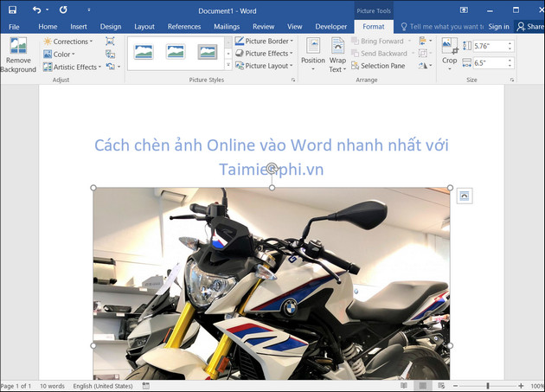Open the Selection Pane

[378, 66]
